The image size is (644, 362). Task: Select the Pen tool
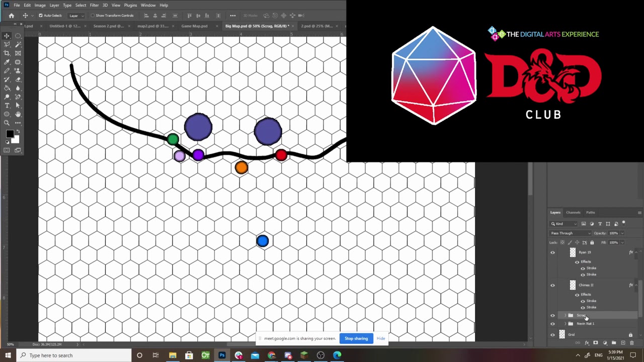(18, 97)
